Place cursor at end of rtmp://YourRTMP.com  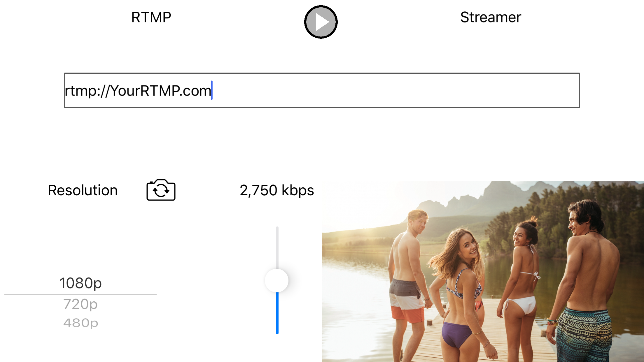click(x=211, y=91)
